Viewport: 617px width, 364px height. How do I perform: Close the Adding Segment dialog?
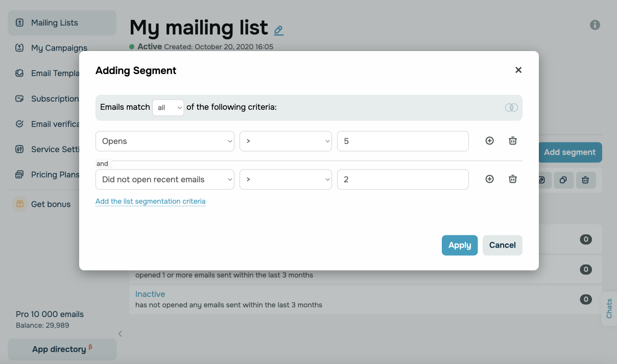pos(518,70)
